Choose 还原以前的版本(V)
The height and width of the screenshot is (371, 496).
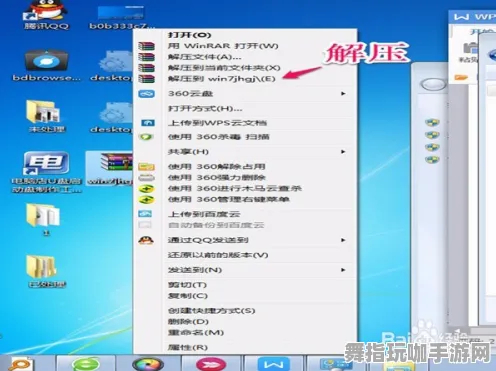click(x=218, y=255)
